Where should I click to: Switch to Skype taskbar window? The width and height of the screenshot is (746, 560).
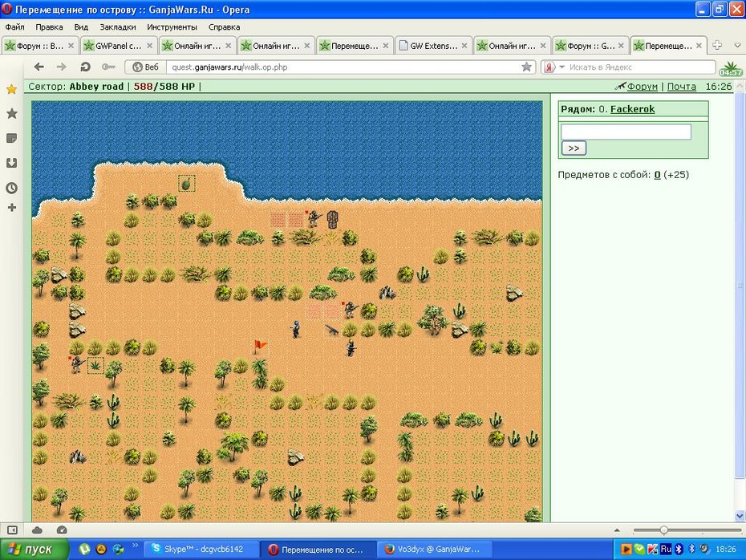[x=202, y=550]
